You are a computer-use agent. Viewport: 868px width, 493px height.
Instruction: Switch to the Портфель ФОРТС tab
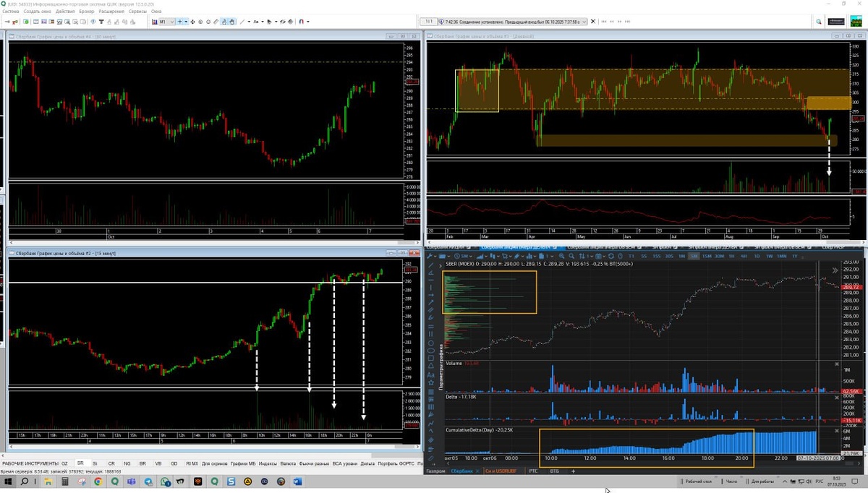click(x=396, y=463)
